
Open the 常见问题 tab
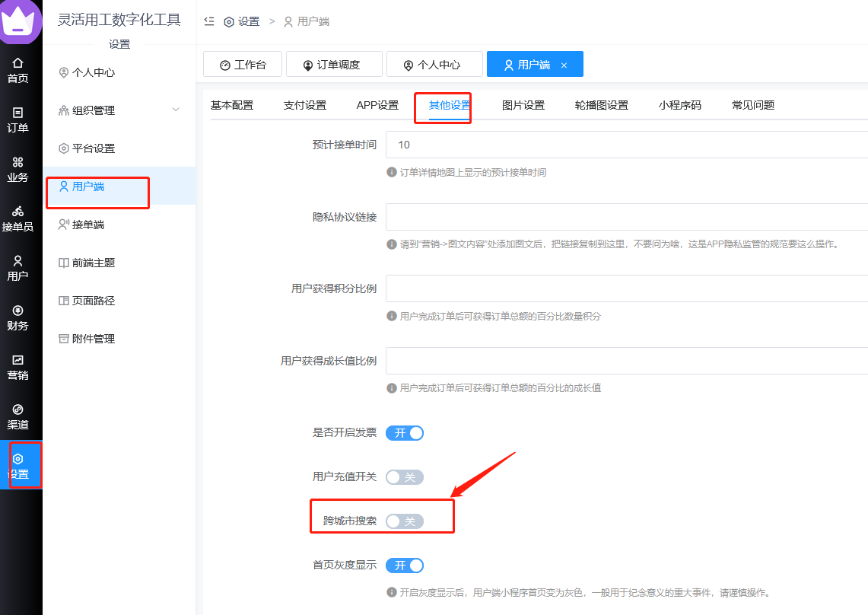(x=753, y=105)
